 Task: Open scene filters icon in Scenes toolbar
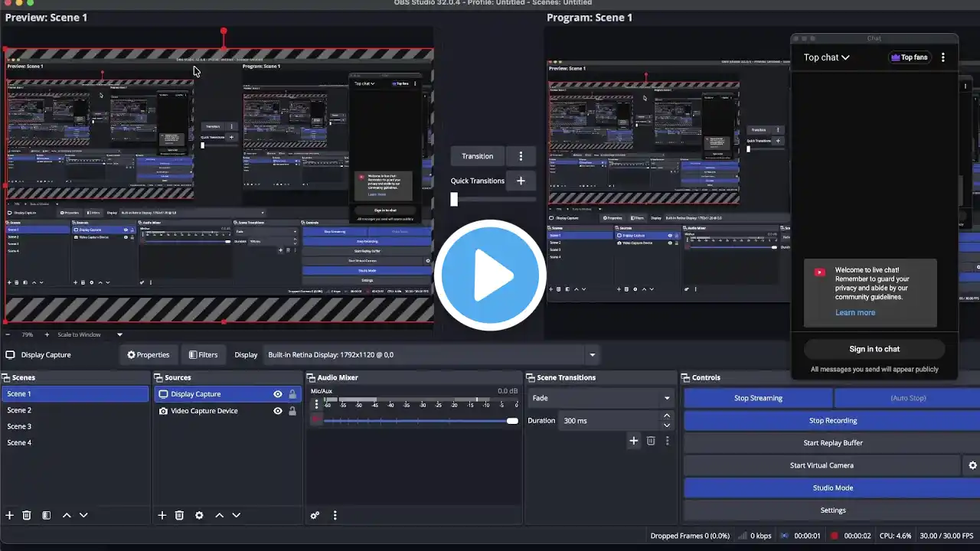click(46, 515)
